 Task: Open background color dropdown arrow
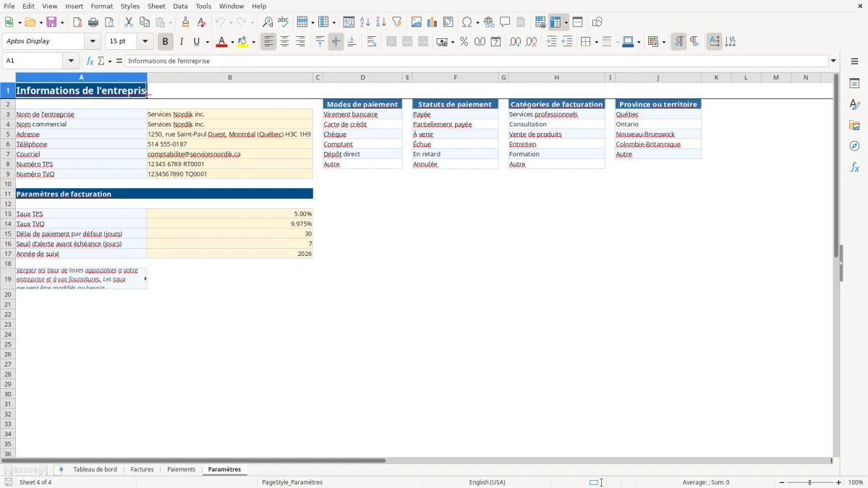tap(254, 42)
